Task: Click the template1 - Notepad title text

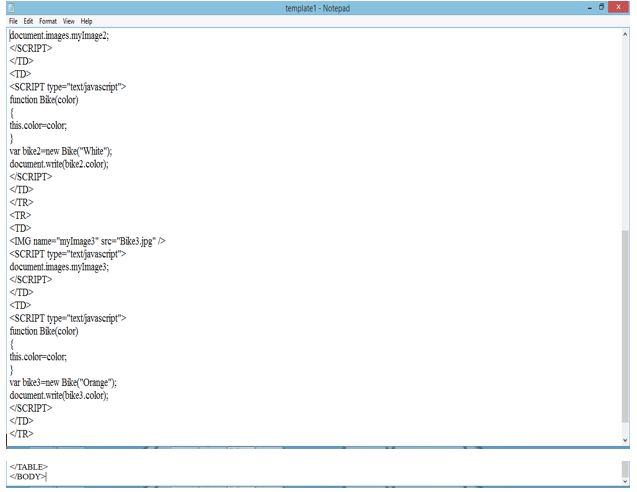Action: tap(317, 8)
